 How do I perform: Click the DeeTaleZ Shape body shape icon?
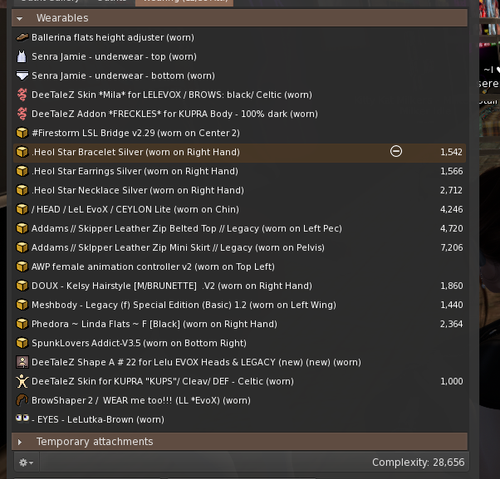22,362
